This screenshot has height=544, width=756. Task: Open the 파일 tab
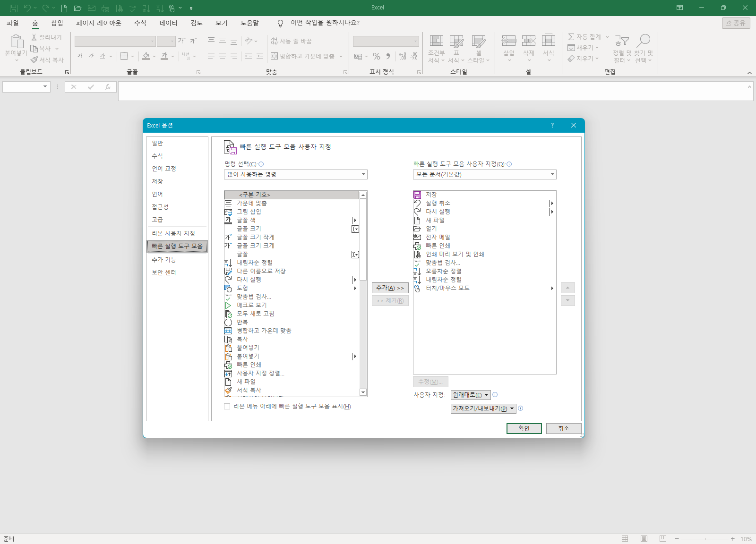click(13, 23)
